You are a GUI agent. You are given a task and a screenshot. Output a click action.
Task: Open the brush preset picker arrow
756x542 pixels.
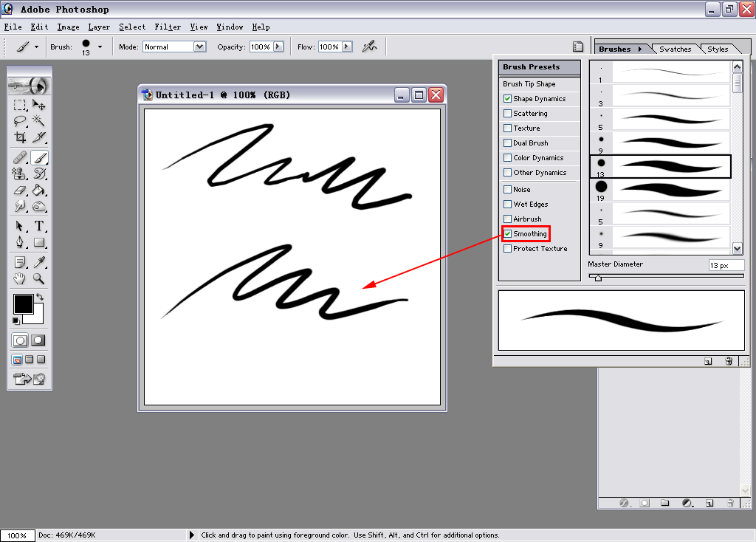100,47
